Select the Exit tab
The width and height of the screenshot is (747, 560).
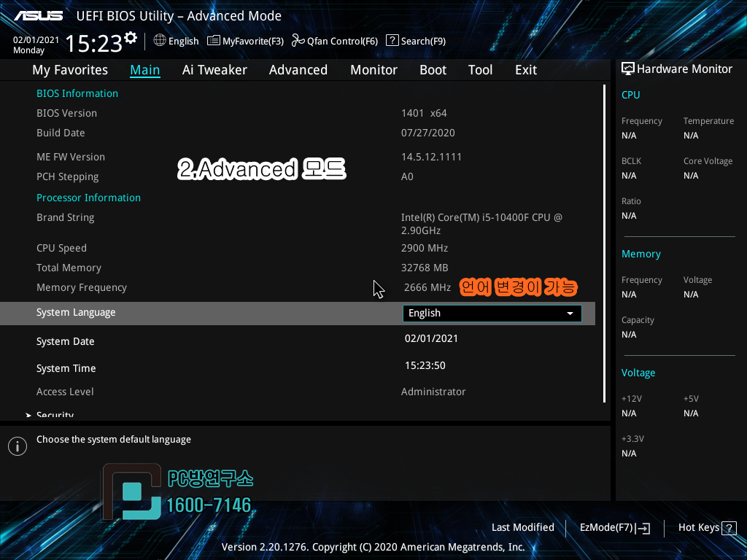526,70
